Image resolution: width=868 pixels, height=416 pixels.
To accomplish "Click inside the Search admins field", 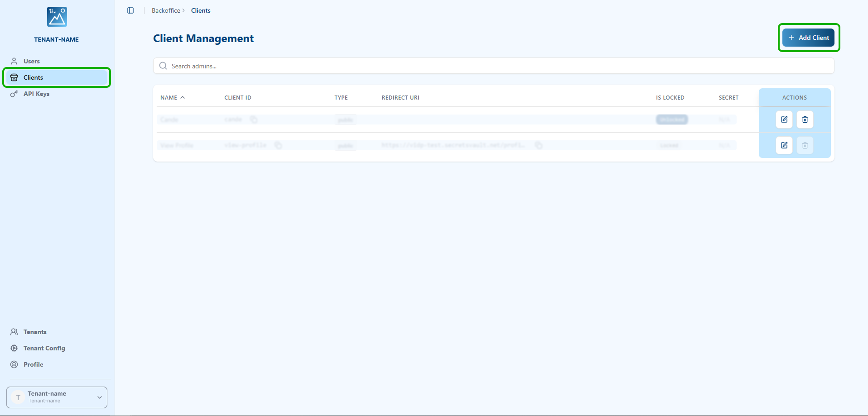I will [x=317, y=66].
